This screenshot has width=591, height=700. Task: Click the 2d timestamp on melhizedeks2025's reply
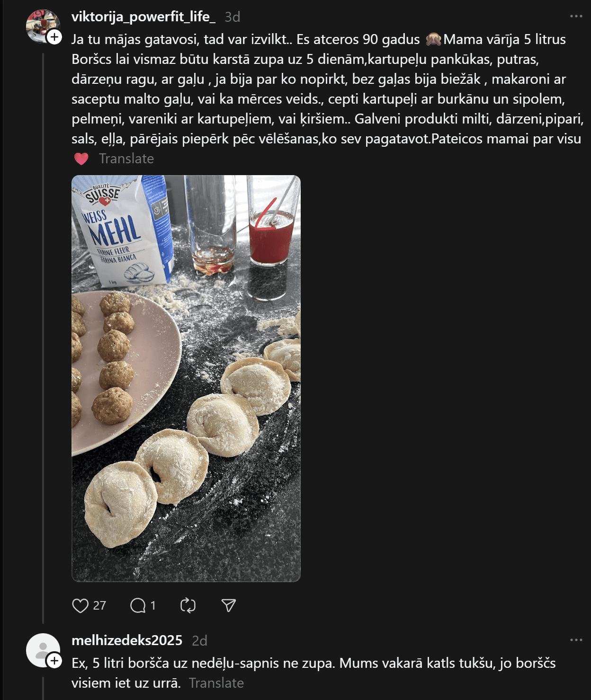199,641
